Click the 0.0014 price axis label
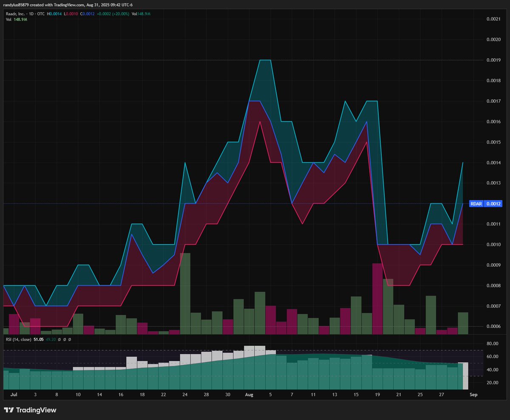 pos(493,163)
